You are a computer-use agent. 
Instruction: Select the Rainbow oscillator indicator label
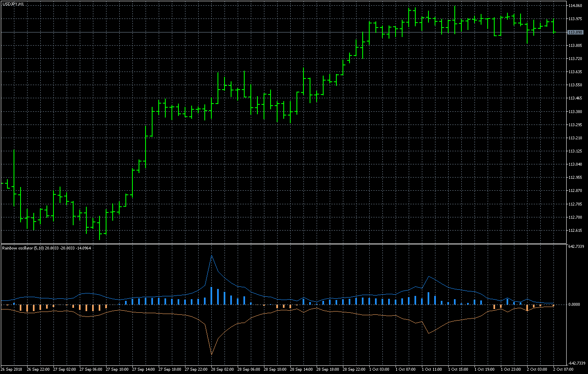pos(46,248)
